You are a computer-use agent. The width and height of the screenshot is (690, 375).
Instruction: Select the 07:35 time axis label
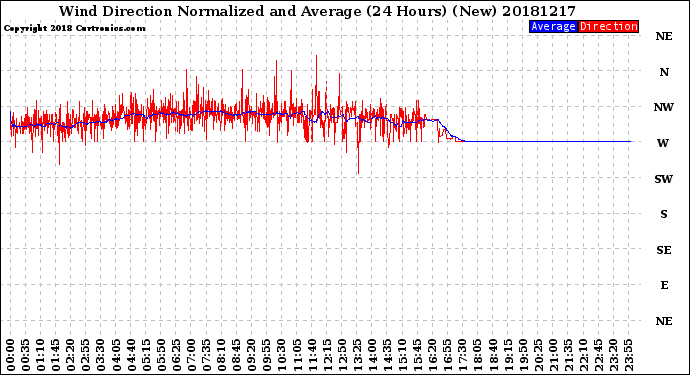click(x=206, y=355)
